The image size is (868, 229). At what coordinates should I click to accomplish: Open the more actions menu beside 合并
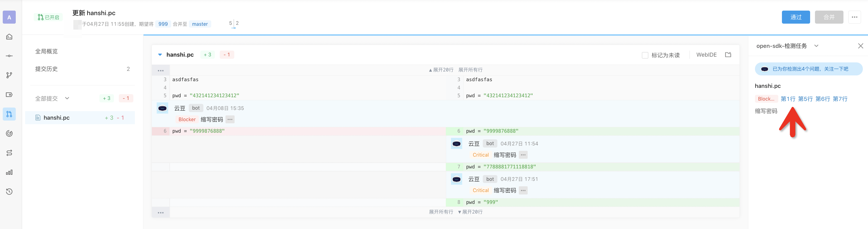pos(855,17)
